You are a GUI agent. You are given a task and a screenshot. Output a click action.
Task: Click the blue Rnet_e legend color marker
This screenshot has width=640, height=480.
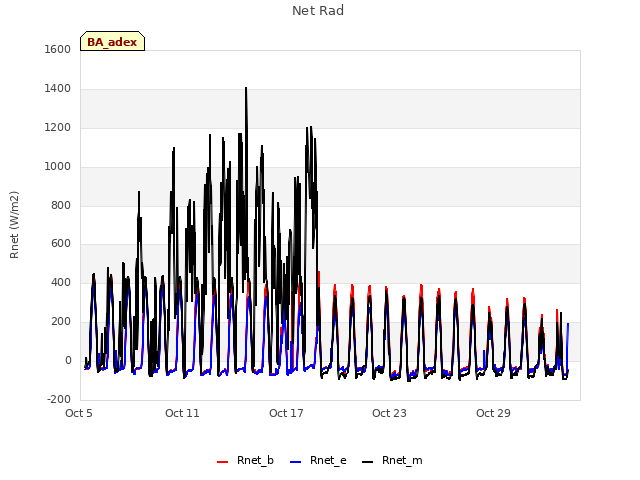coord(296,462)
